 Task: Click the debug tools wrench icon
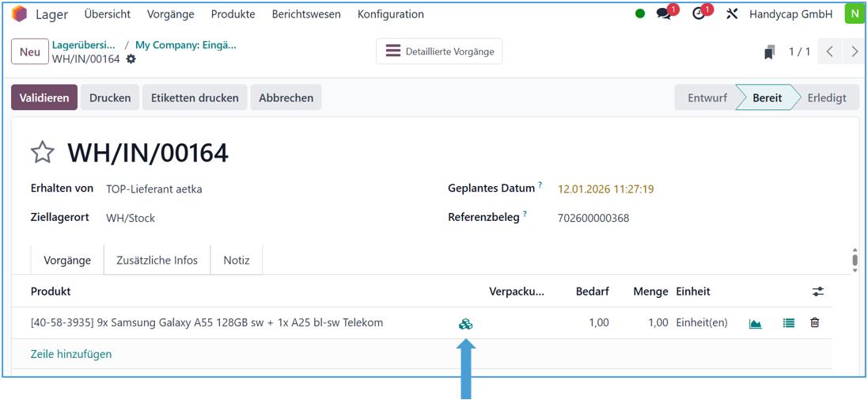pyautogui.click(x=732, y=14)
